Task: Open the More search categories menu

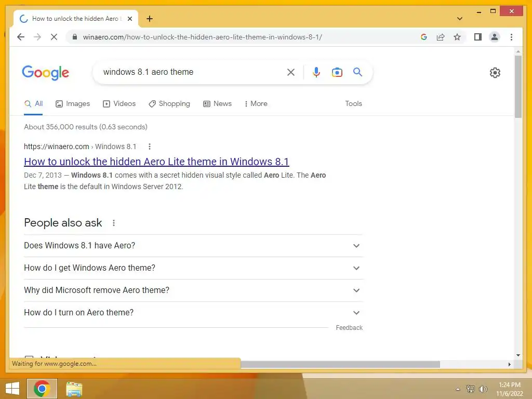Action: 256,104
